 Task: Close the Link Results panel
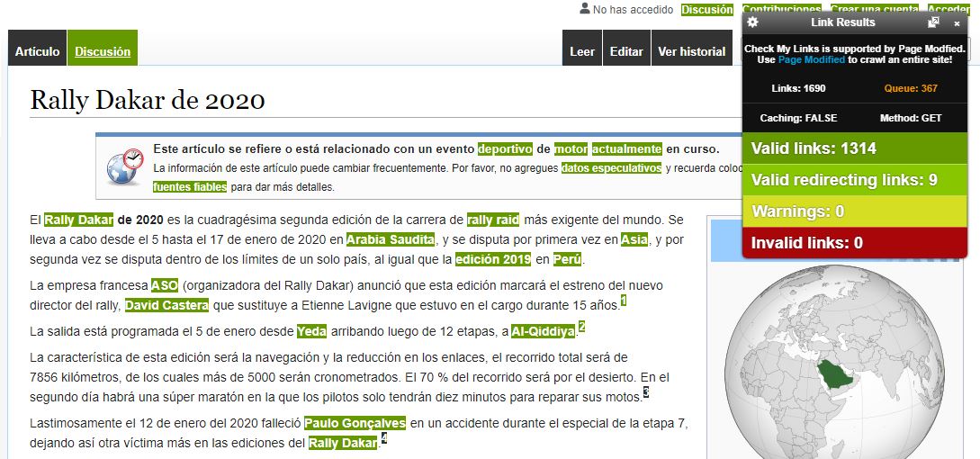[x=957, y=23]
